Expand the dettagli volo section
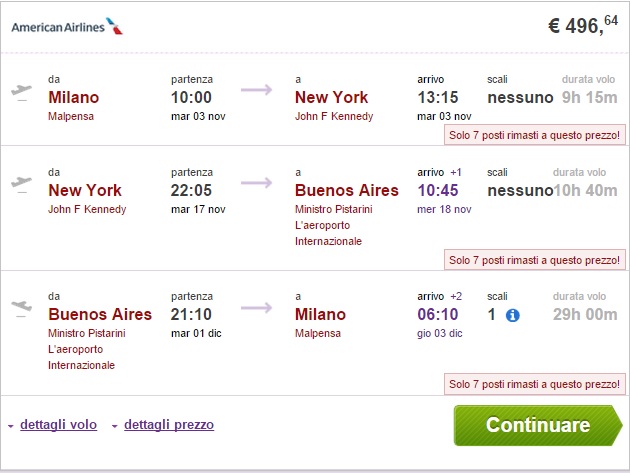Image resolution: width=630 pixels, height=473 pixels. point(58,425)
